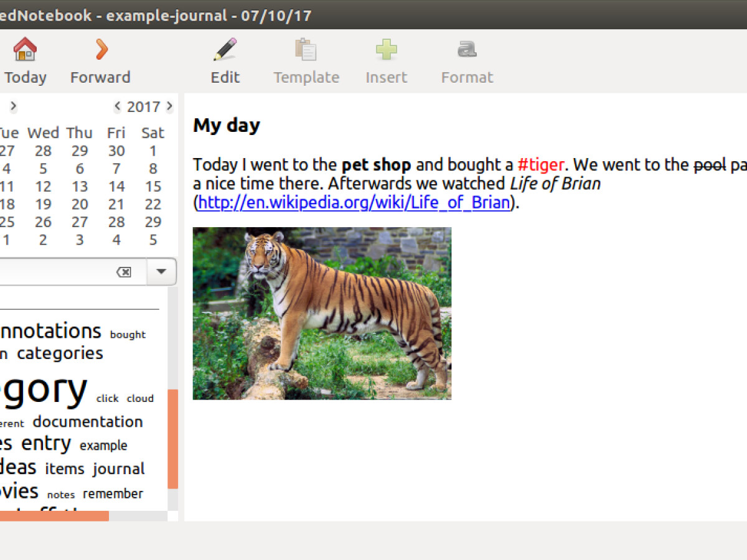Screen dimensions: 747x560
Task: Clear the search field with backspace icon
Action: coord(124,272)
